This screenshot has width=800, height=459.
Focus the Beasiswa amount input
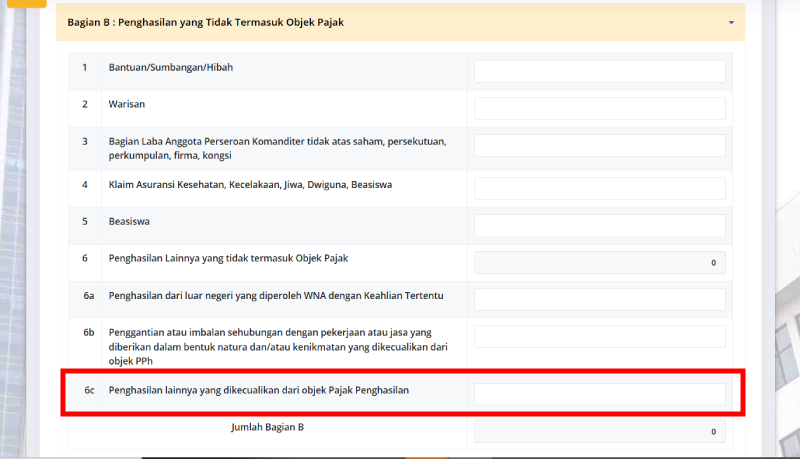tap(599, 225)
